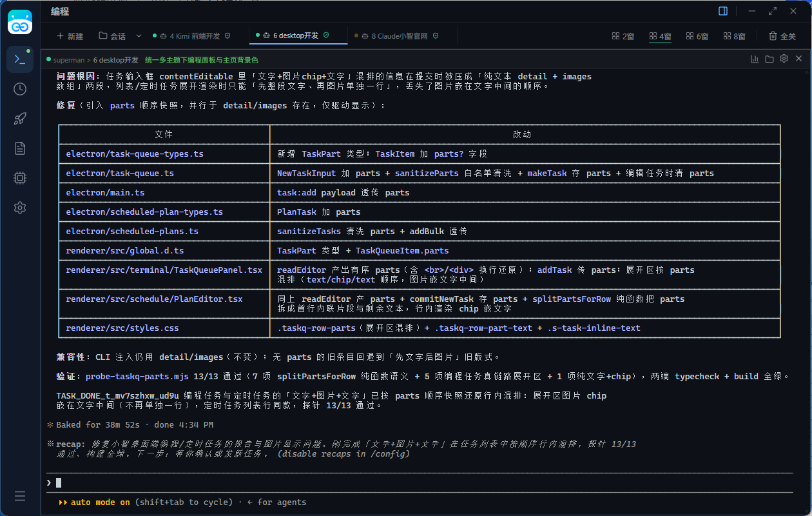This screenshot has width=812, height=516.
Task: Select the 8窗 layout
Action: [735, 36]
